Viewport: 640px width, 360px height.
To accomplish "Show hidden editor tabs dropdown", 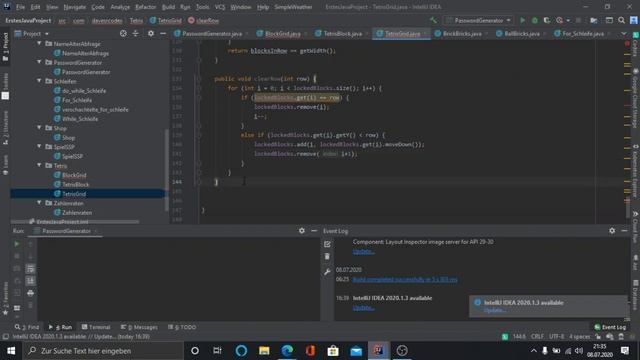I will point(623,33).
